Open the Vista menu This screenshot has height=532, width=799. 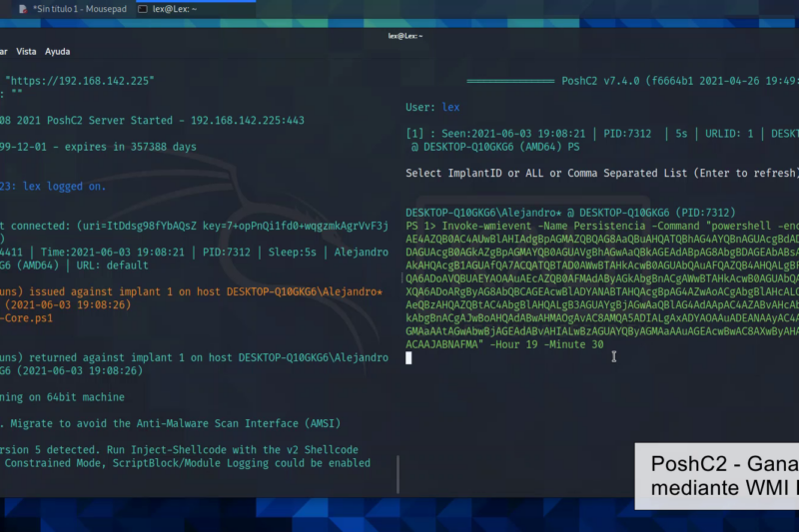click(x=26, y=52)
